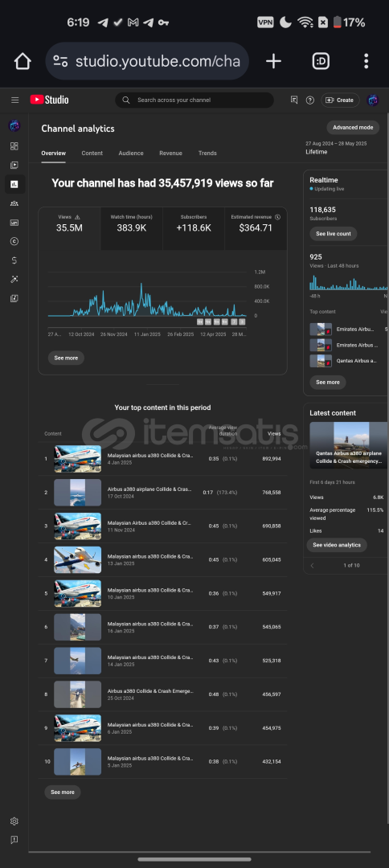Select the Trends tab
This screenshot has height=868, width=389.
(x=207, y=154)
